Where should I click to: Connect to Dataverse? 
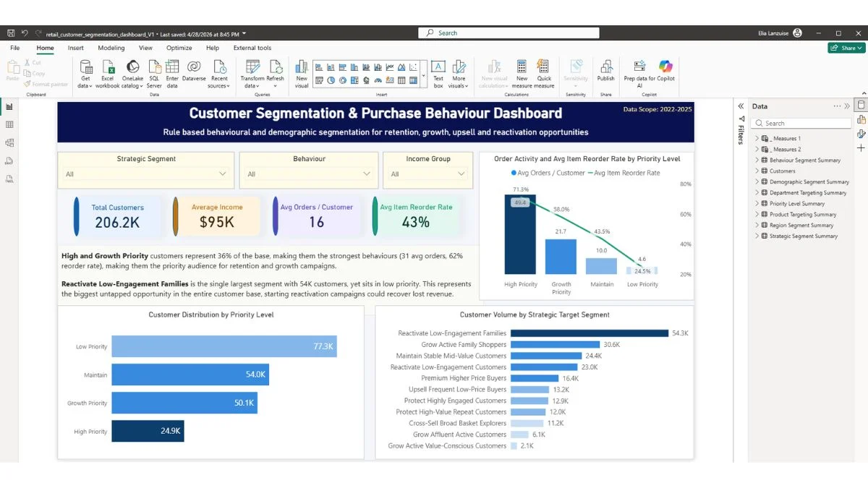(194, 72)
